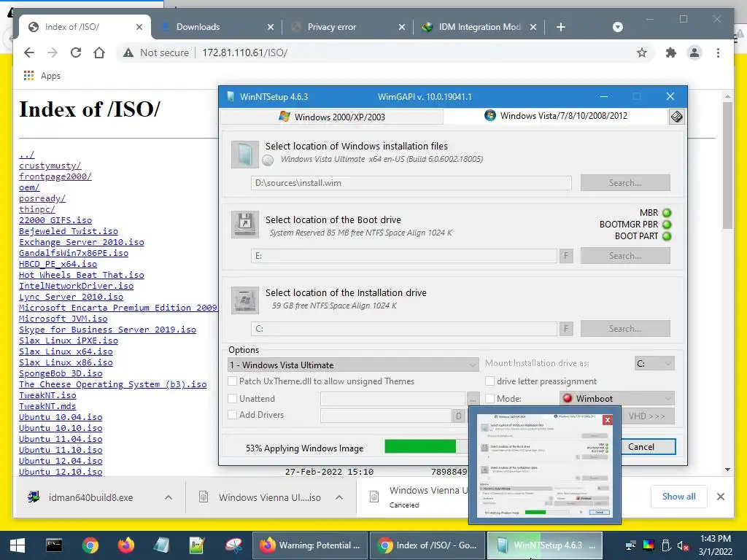Click the Boot drive floppy icon

(x=245, y=225)
